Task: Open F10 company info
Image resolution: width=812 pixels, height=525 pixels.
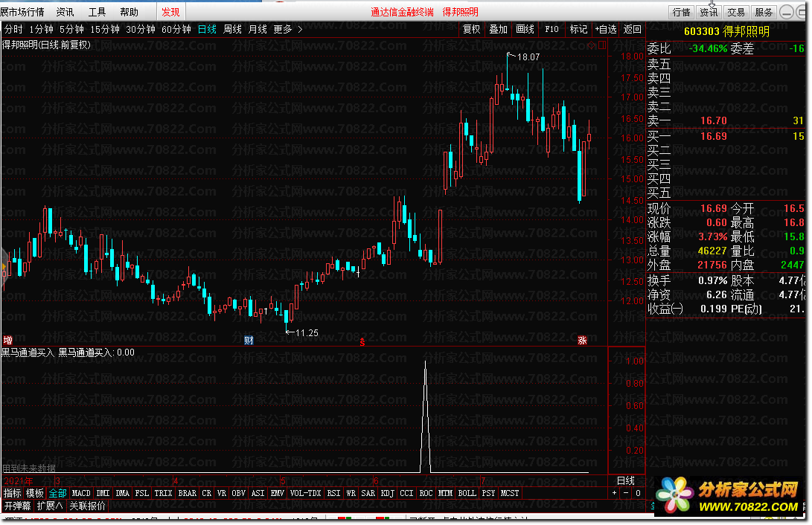Action: coord(552,30)
